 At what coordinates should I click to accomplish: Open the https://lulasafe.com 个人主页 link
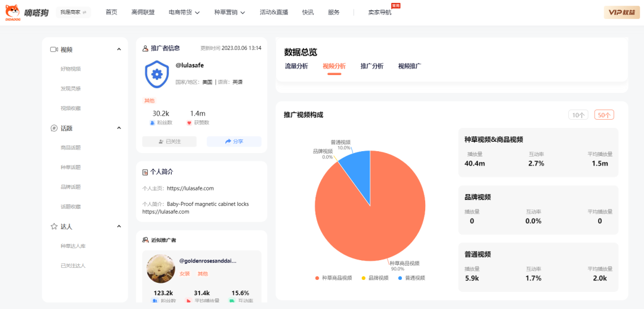(191, 189)
